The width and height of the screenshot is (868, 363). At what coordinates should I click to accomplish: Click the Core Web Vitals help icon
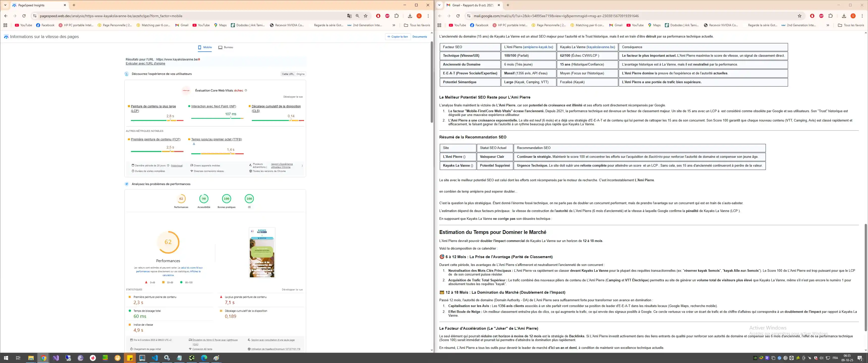246,90
